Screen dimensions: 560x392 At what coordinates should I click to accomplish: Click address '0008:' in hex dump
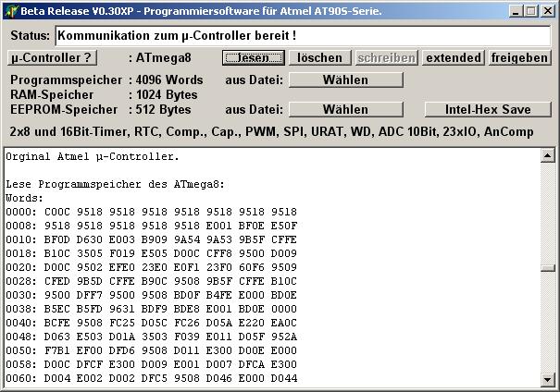tap(21, 226)
